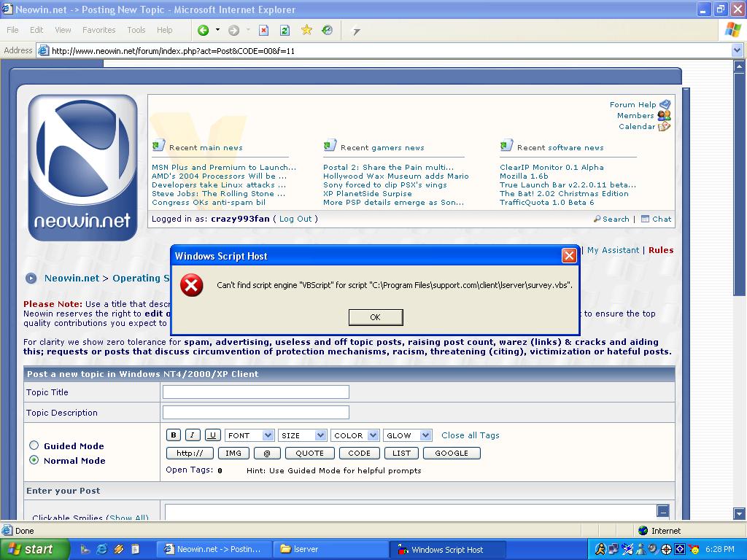Click the page scrollbar up arrow
This screenshot has height=560, width=747.
click(739, 66)
